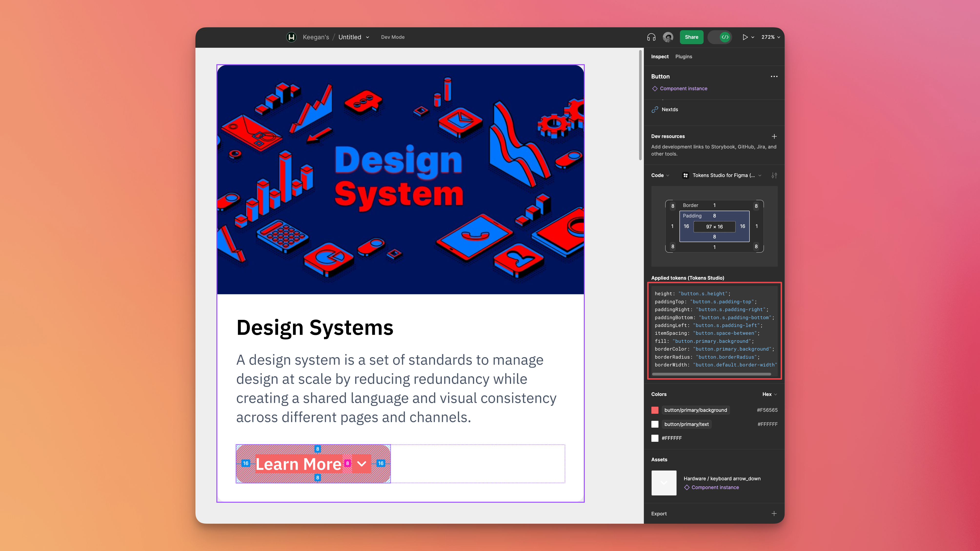Click the Dev Mode label in toolbar
The width and height of the screenshot is (980, 551).
[393, 37]
